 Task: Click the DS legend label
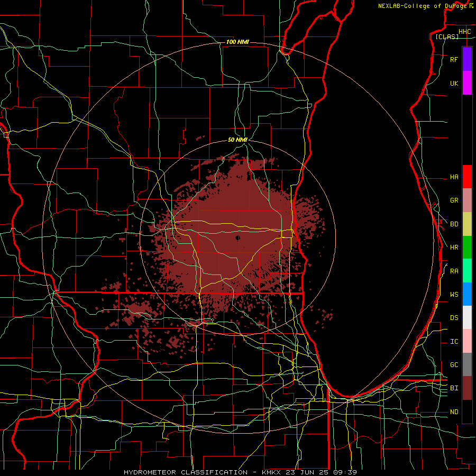pyautogui.click(x=454, y=318)
